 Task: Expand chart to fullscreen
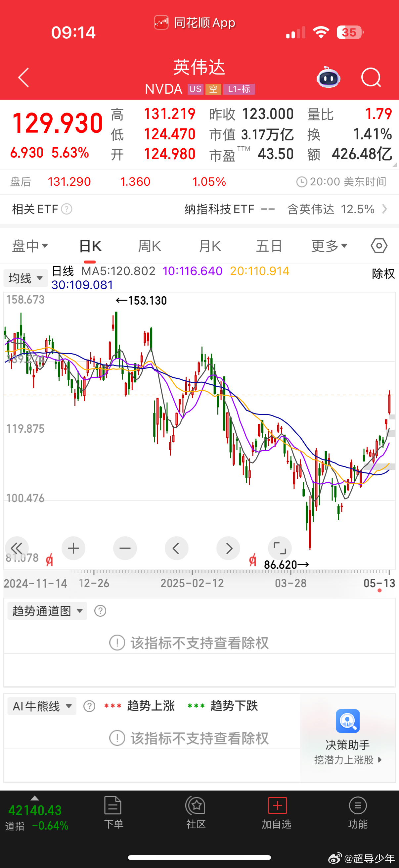280,548
